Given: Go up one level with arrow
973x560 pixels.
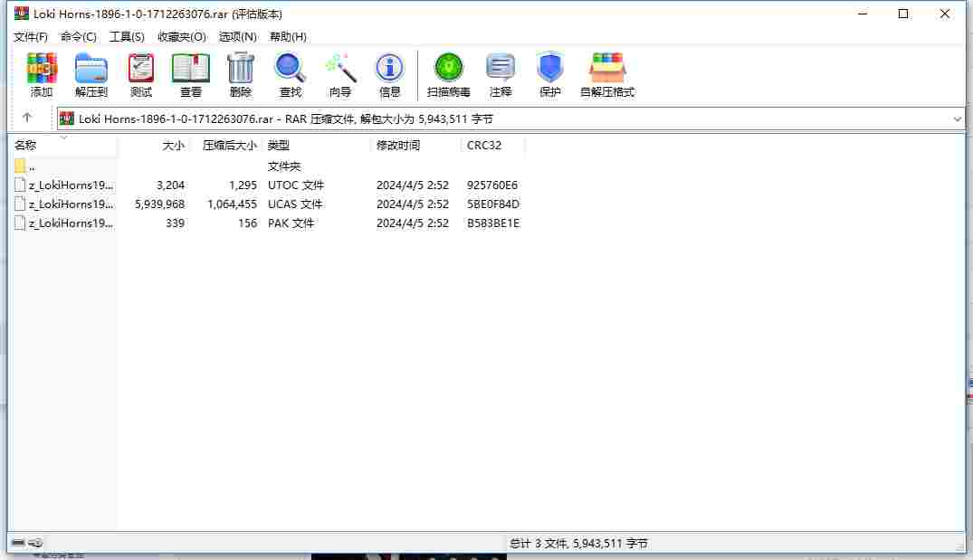Looking at the screenshot, I should (x=26, y=118).
